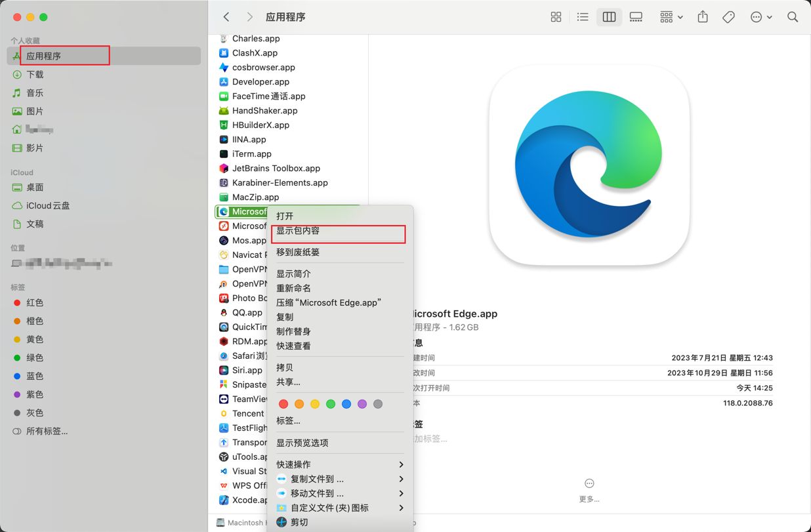Select Charles.app in the file list
Viewport: 811px width, 532px height.
(255, 39)
